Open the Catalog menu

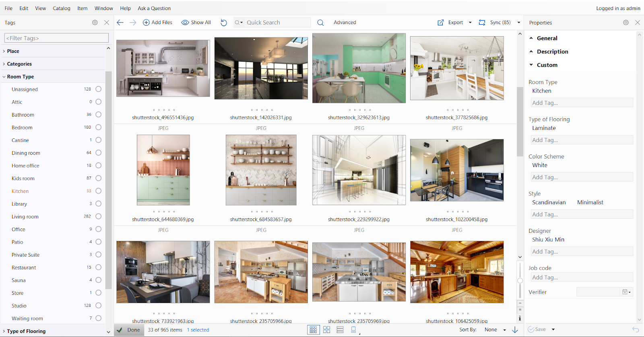click(62, 8)
